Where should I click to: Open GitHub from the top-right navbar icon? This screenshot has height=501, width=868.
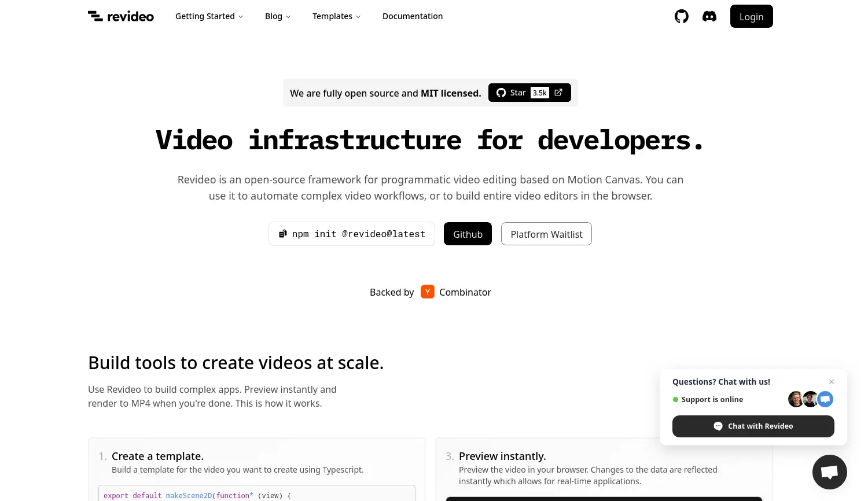click(681, 16)
